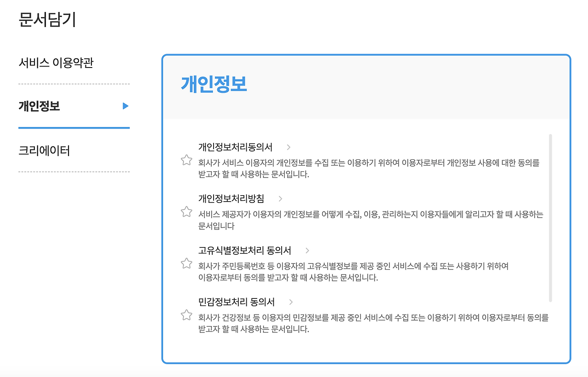This screenshot has width=588, height=377.
Task: Click the star icon next to 민감정보처리 동의서
Action: 186,315
